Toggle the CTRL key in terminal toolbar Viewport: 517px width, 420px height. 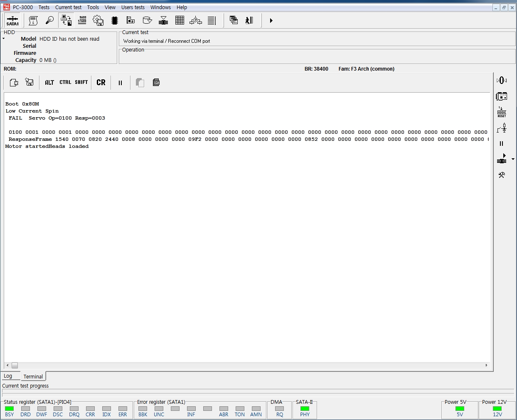coord(65,82)
